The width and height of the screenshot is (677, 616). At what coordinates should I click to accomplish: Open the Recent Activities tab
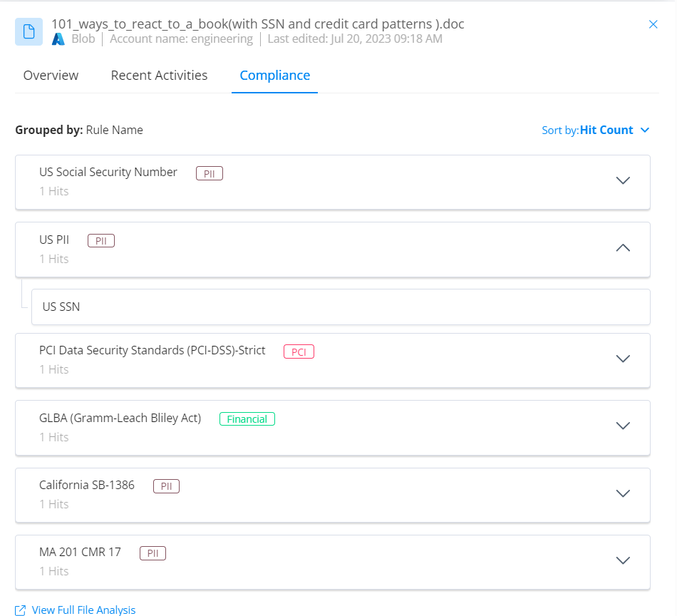click(159, 75)
